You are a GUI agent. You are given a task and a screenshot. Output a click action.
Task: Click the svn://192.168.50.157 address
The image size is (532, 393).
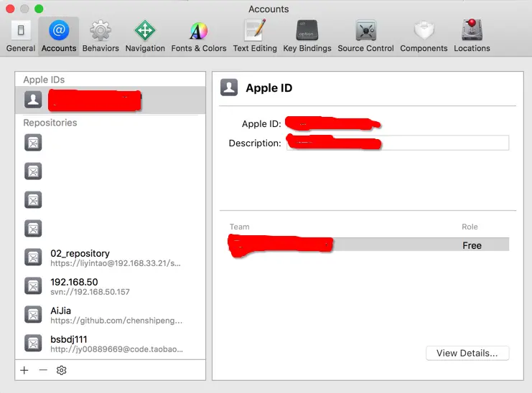point(90,292)
